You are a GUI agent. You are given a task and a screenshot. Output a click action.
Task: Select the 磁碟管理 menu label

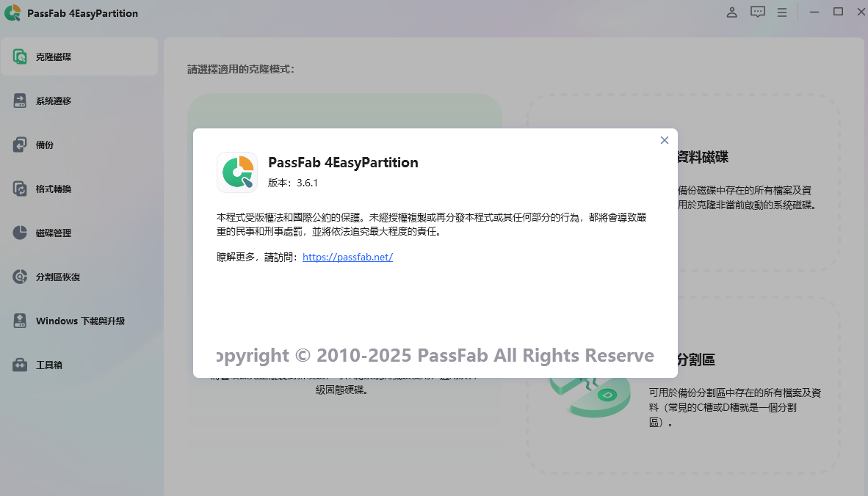[54, 233]
